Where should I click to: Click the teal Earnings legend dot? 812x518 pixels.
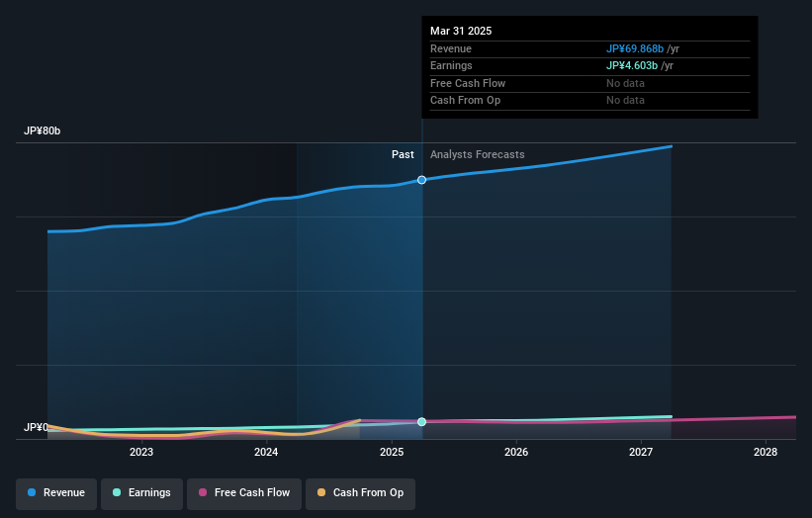pos(117,492)
